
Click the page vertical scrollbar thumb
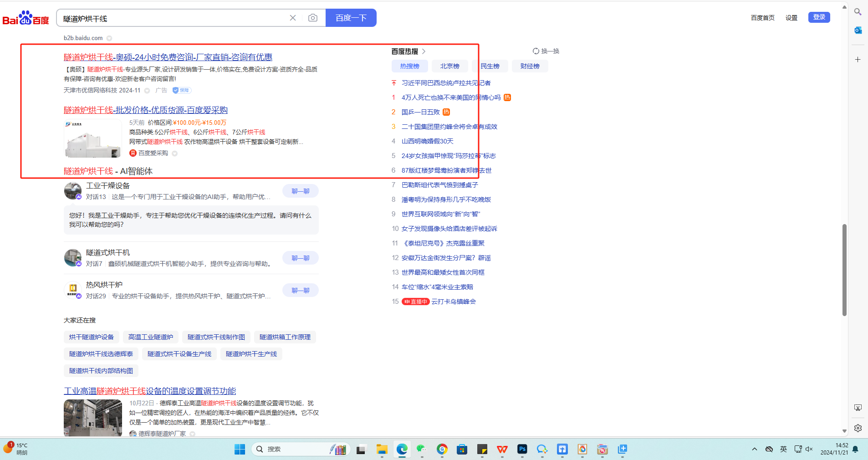point(844,270)
